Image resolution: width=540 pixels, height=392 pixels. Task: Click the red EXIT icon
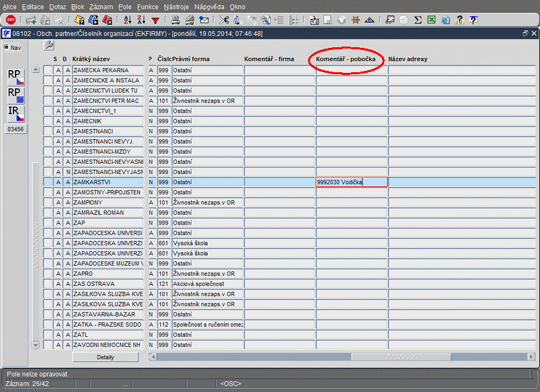[x=11, y=20]
